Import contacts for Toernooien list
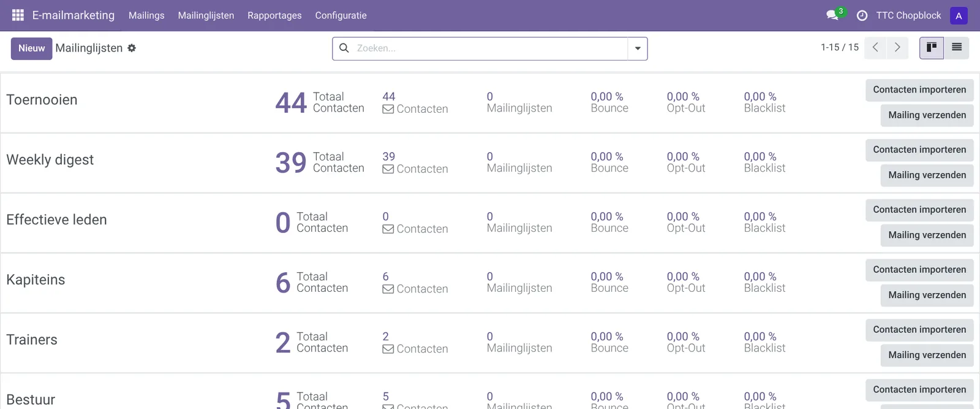The image size is (980, 409). (919, 90)
